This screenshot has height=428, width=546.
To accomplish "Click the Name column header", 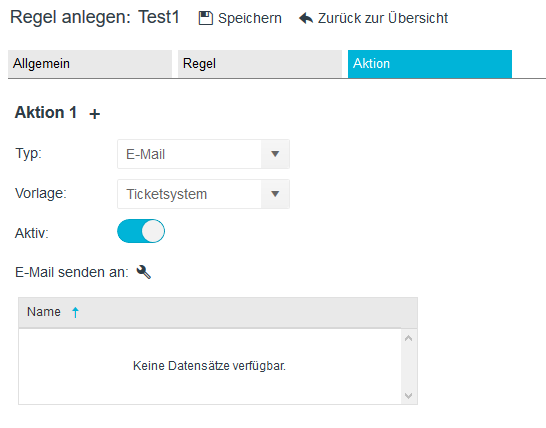I will pos(218,312).
